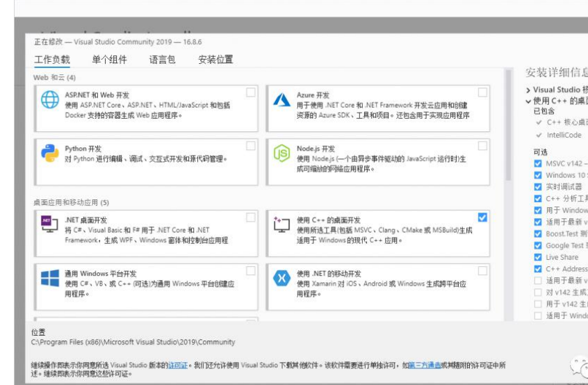Viewport: 588px width, 385px height.
Task: Click the Azure development logo icon
Action: point(281,99)
